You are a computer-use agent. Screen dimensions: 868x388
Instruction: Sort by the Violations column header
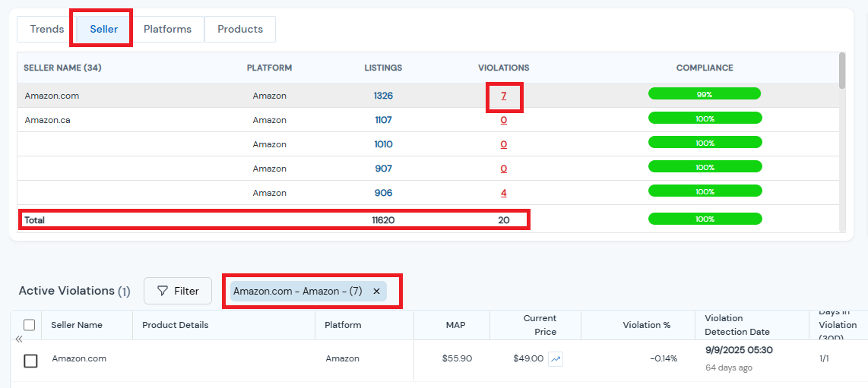click(503, 68)
